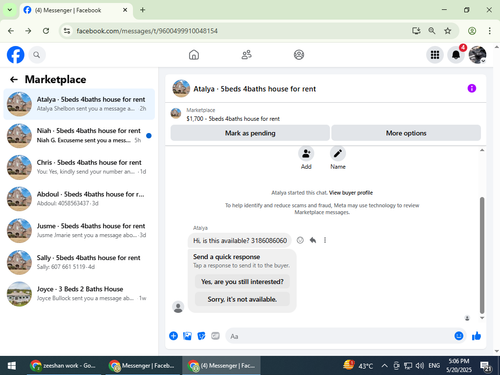Open Niah conversation in list
Viewport: 500px width, 375px height.
[79, 135]
